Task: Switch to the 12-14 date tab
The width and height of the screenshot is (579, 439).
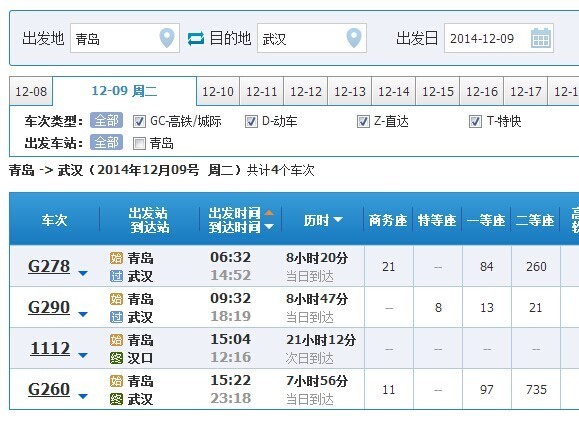Action: pyautogui.click(x=394, y=91)
